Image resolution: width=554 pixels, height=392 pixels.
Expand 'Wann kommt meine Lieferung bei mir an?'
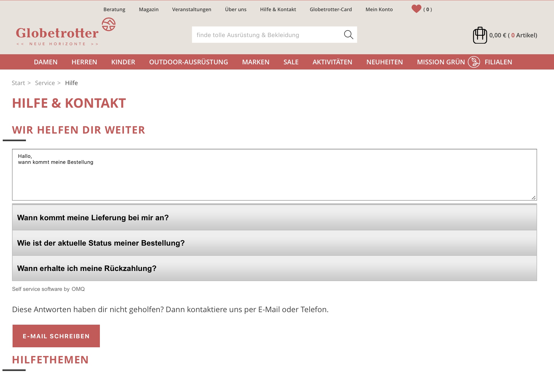click(274, 218)
